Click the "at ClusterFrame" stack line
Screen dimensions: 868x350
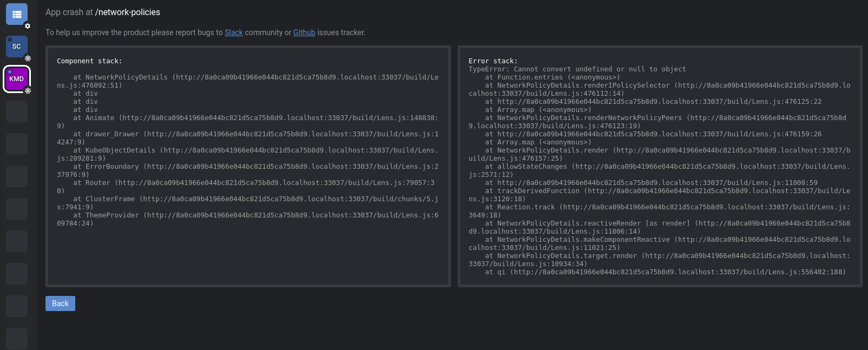(x=248, y=203)
